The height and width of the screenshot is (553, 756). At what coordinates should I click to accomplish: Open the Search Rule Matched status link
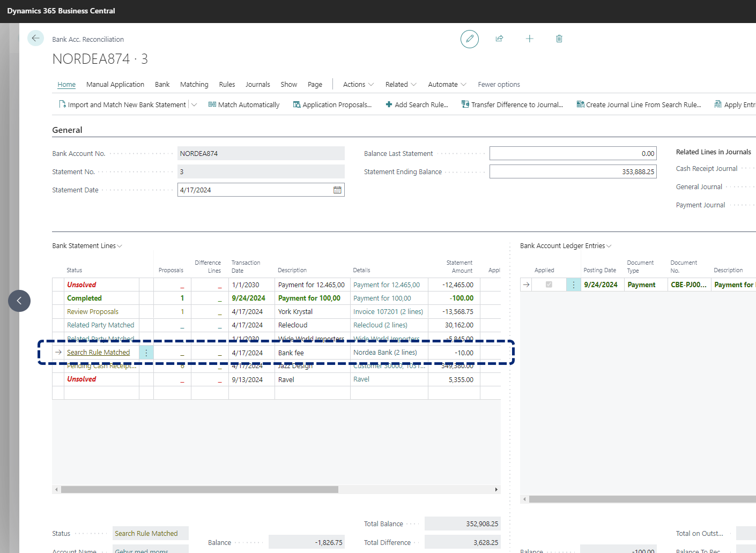(x=99, y=352)
